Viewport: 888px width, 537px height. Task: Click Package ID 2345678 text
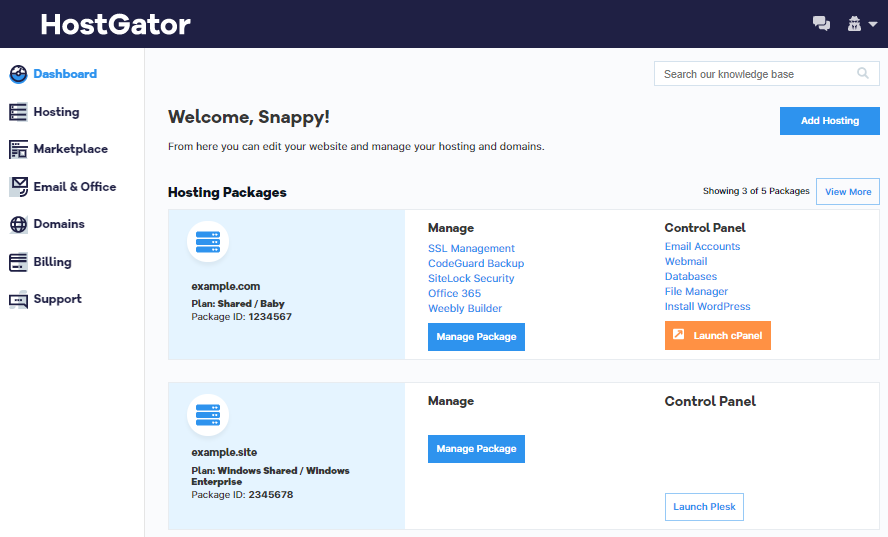click(242, 495)
